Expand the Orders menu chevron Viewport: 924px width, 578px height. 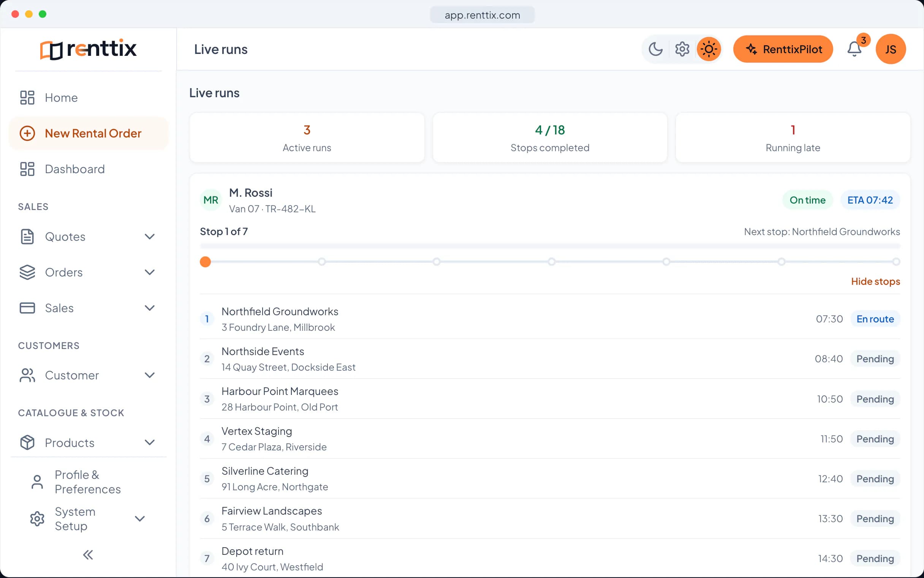pos(150,272)
